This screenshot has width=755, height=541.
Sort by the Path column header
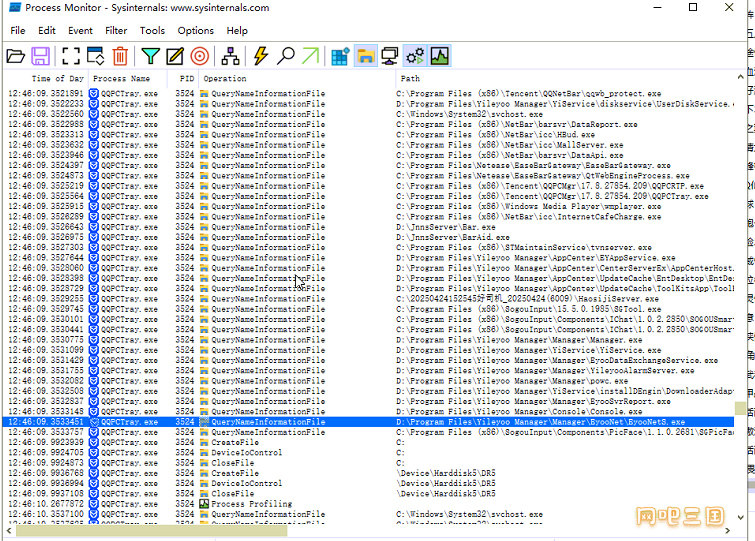coord(565,78)
